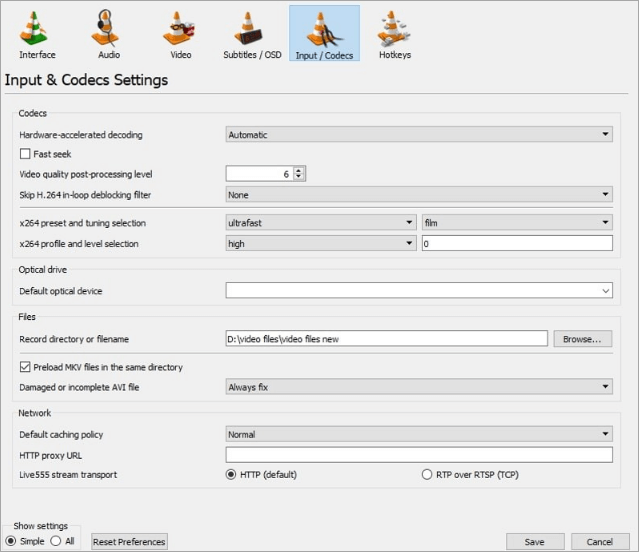Viewport: 639px width, 552px height.
Task: Open Subtitles / OSD settings icon
Action: point(251,31)
